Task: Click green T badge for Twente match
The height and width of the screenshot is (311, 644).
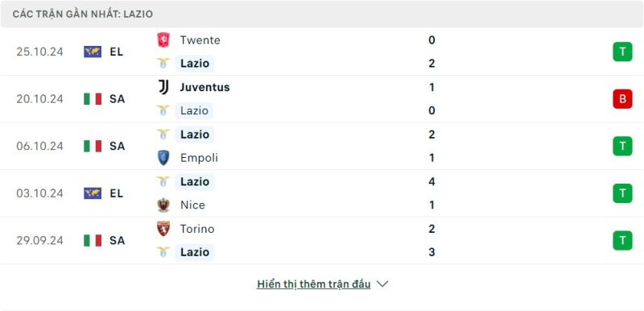Action: click(622, 52)
